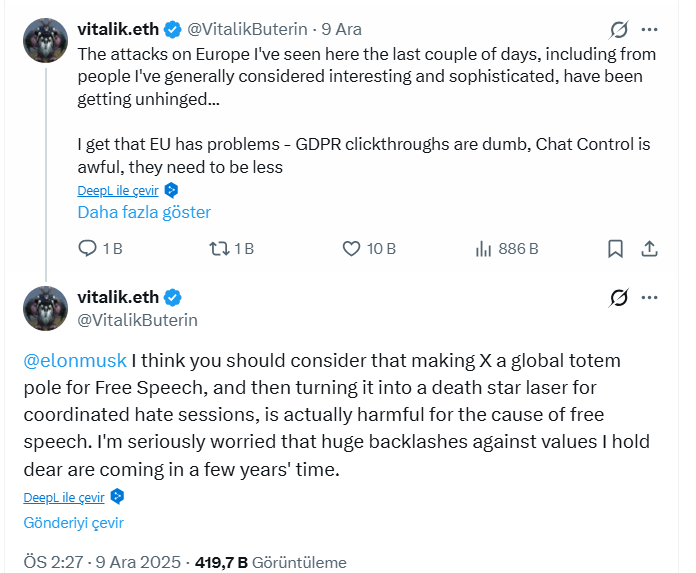Click vitalik.eth avatar on first tweet

(45, 39)
